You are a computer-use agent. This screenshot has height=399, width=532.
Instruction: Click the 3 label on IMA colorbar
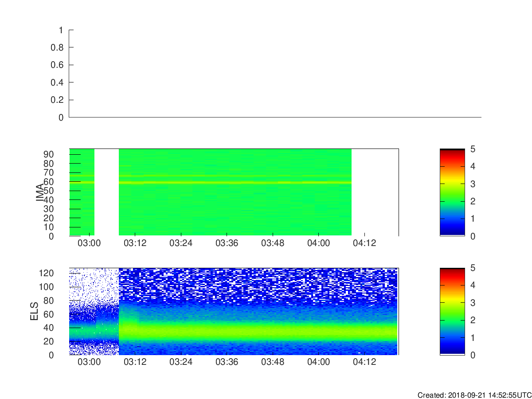473,184
